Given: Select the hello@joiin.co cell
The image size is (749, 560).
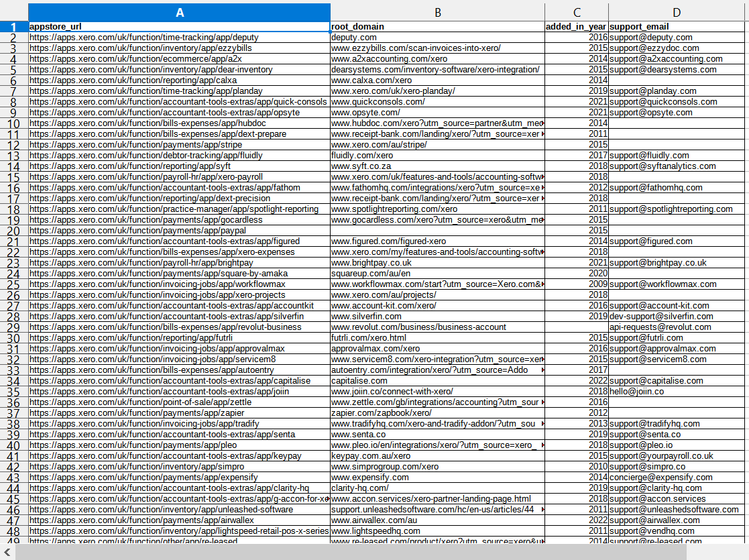Looking at the screenshot, I should [677, 392].
